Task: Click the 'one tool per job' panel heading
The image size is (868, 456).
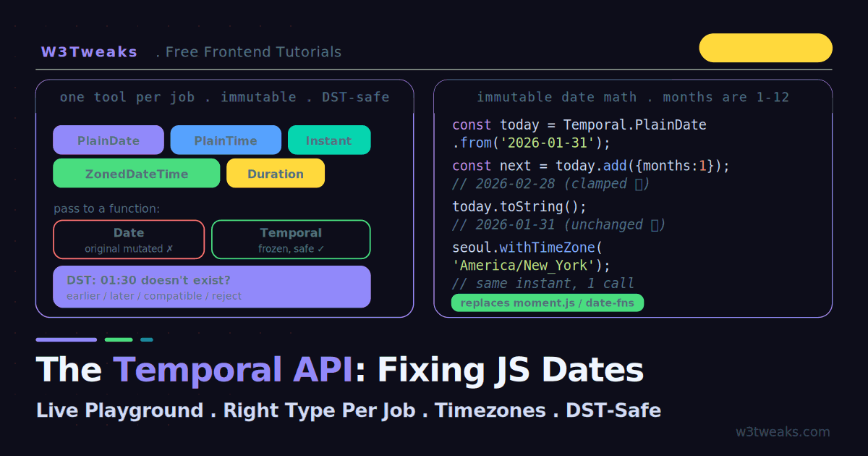Action: coord(224,97)
